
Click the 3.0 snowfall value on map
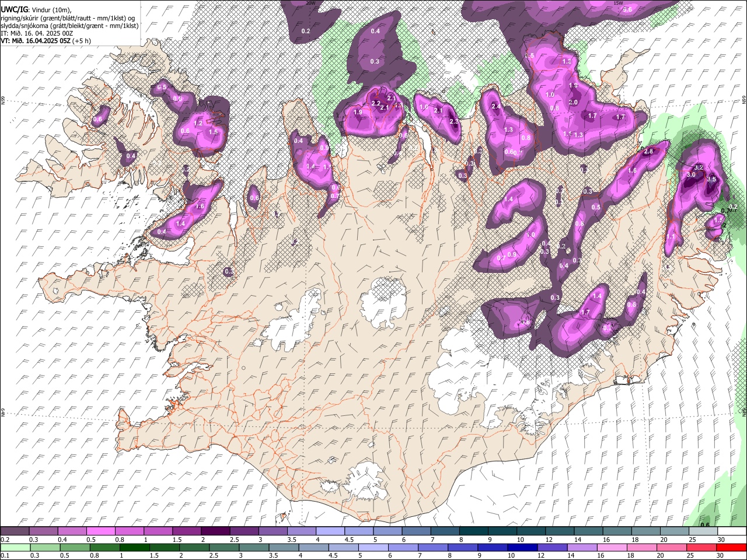click(691, 174)
